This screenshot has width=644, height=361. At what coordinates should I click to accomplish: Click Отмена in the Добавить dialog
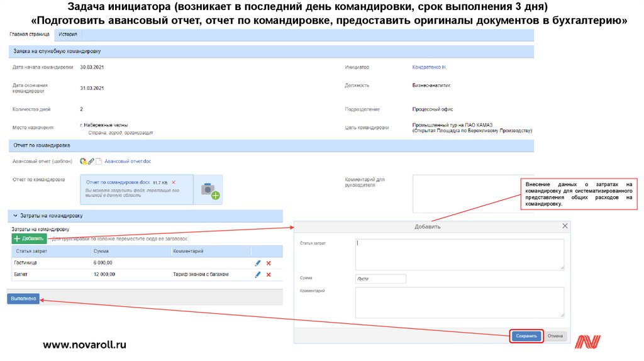(555, 336)
